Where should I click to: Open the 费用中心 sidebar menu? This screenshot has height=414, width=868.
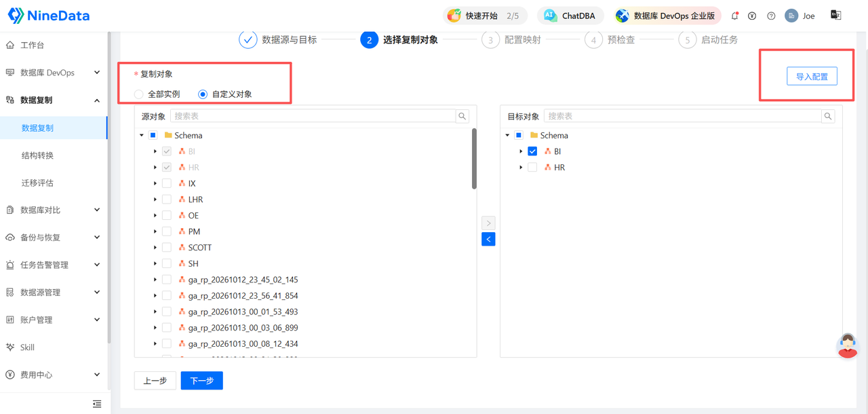54,375
